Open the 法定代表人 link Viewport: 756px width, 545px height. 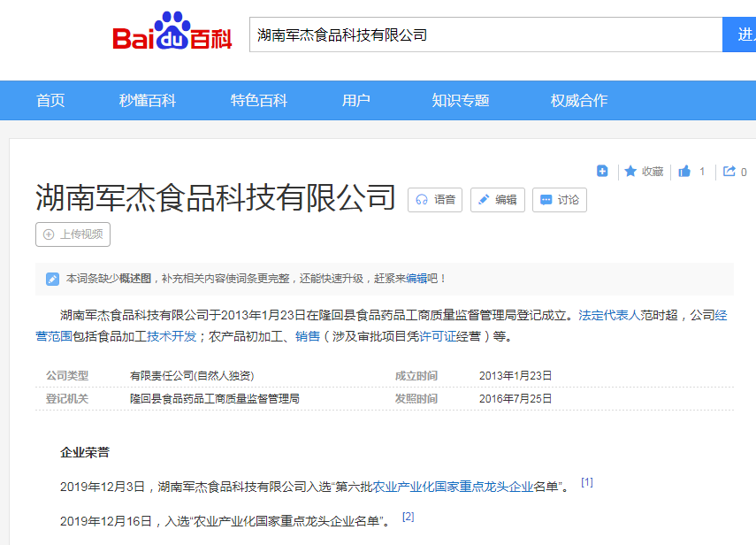(609, 316)
